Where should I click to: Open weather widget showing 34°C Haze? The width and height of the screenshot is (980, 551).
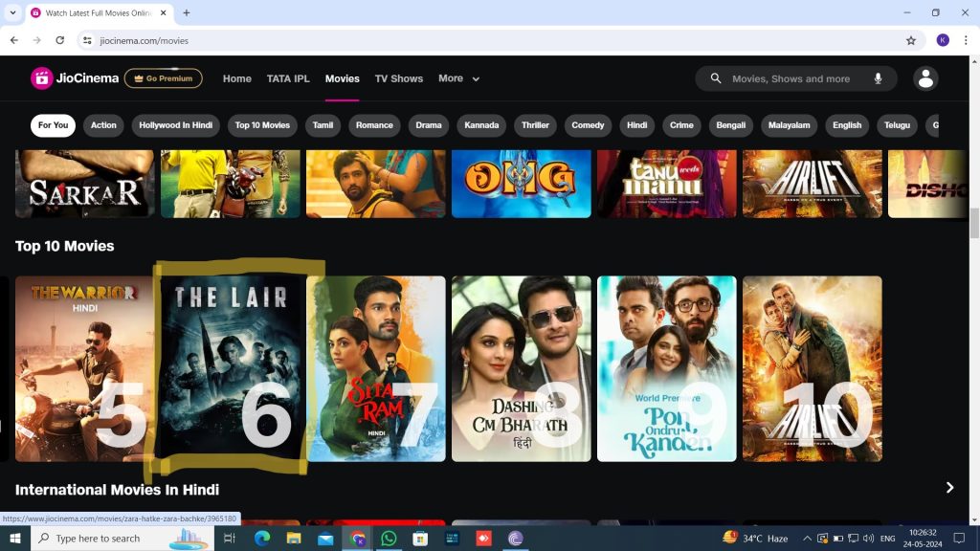(x=755, y=538)
